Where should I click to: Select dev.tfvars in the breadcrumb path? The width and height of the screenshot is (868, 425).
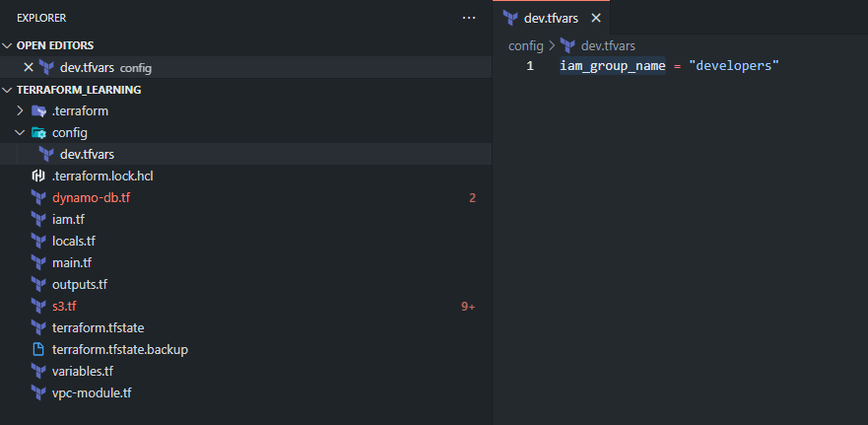click(x=608, y=45)
